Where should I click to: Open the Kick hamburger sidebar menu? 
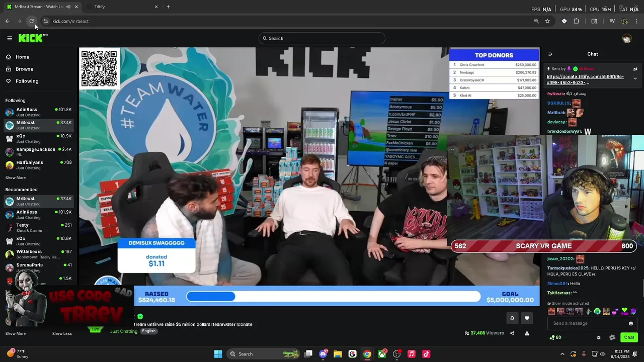coord(10,38)
